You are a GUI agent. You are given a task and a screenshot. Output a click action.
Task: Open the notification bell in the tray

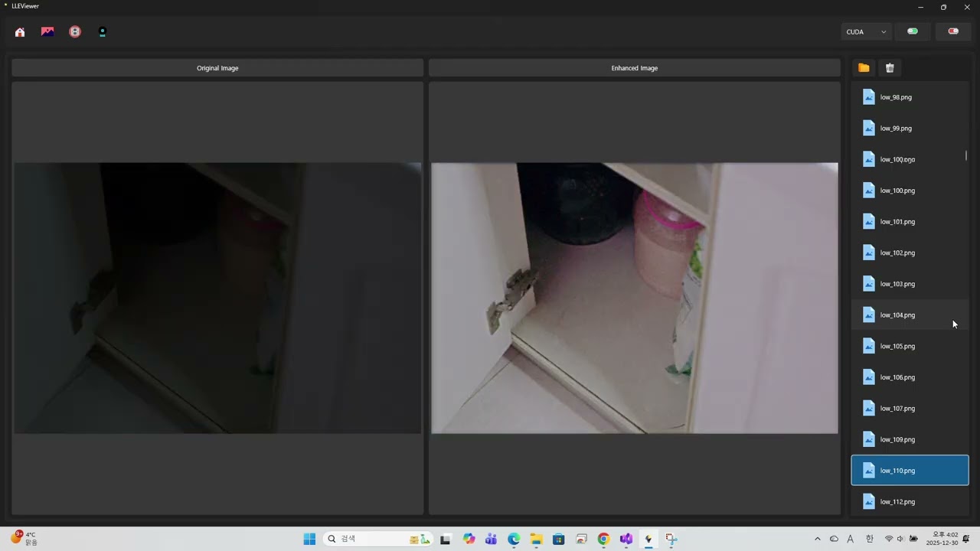point(966,539)
